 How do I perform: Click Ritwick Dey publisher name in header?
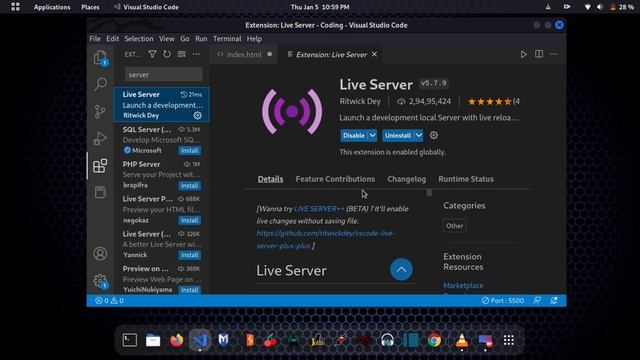click(360, 101)
